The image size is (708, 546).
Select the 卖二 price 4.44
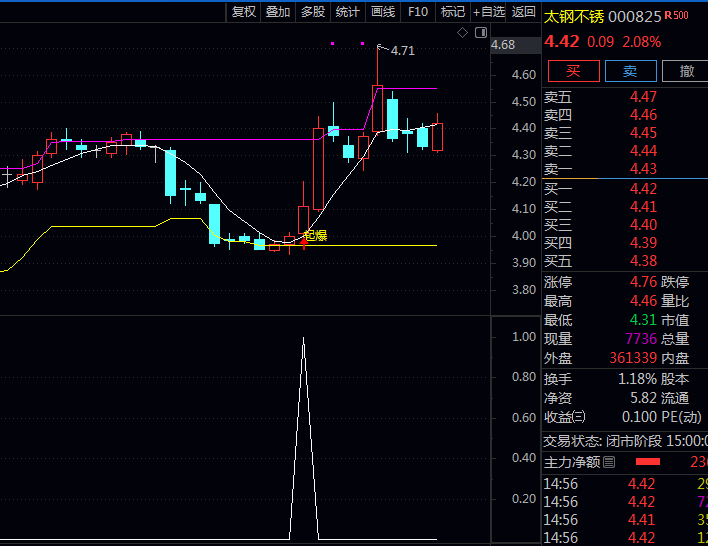[x=643, y=151]
